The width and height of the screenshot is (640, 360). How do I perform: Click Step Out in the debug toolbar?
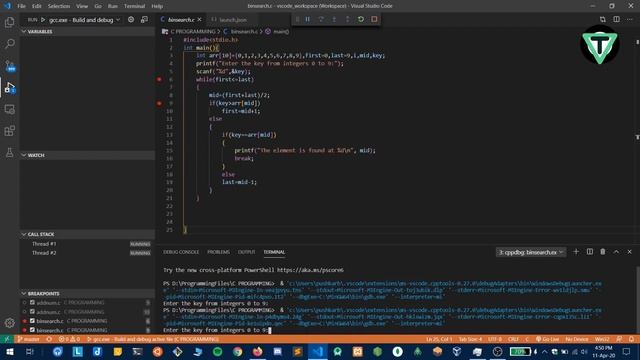click(347, 19)
